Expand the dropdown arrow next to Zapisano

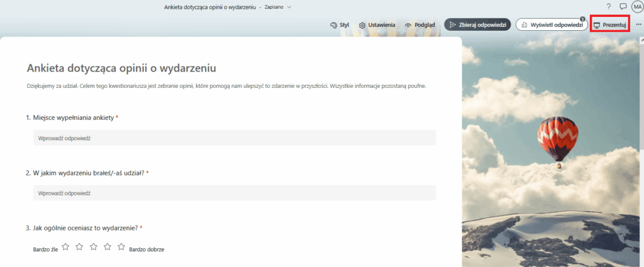(290, 7)
